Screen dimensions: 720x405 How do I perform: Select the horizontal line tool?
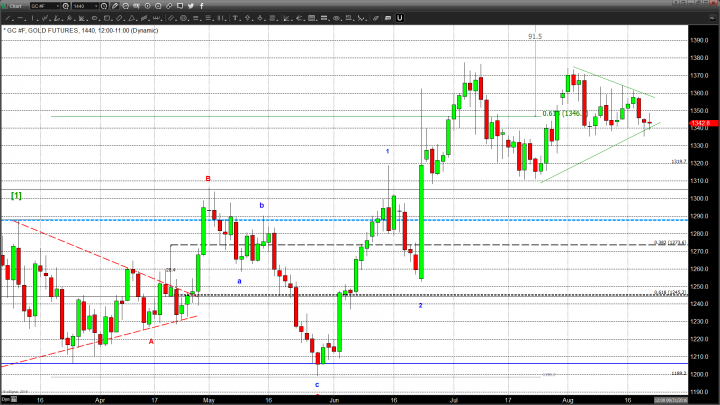tap(20, 18)
